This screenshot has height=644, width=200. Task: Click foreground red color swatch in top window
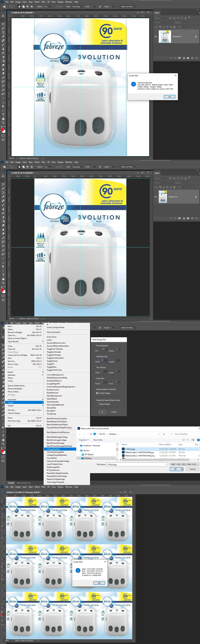click(2, 130)
